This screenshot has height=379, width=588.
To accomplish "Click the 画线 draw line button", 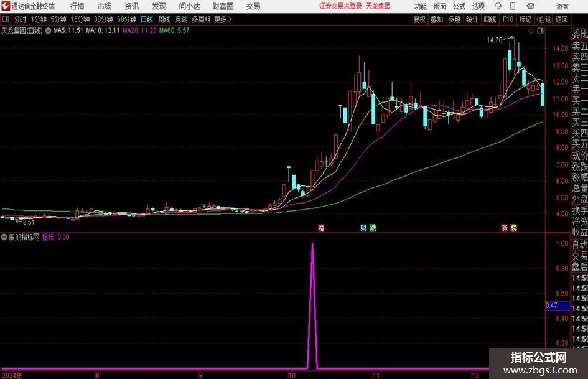I will 490,19.
